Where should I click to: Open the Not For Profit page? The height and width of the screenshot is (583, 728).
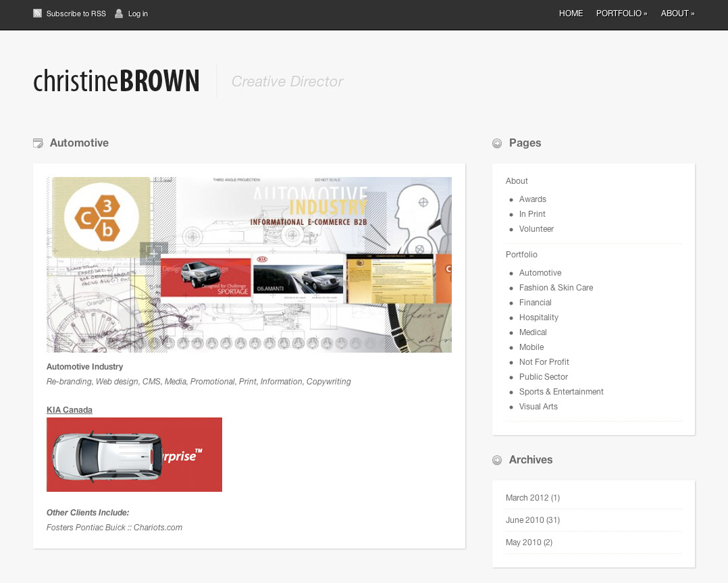point(544,362)
